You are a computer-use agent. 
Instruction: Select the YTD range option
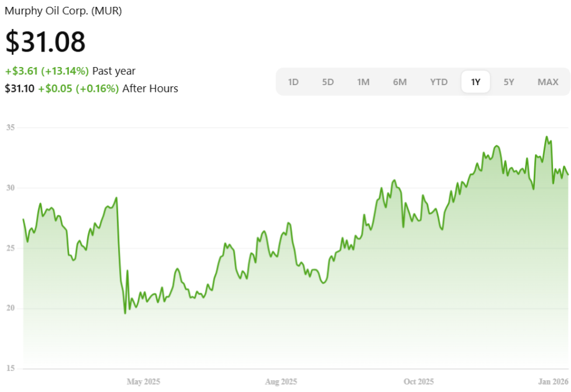tap(439, 82)
